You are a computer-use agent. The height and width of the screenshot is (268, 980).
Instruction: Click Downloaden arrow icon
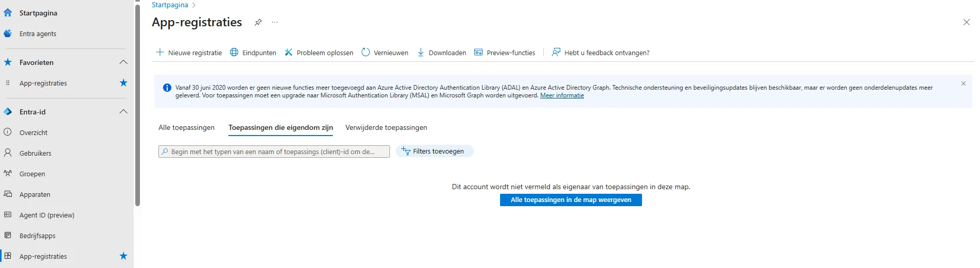[421, 52]
